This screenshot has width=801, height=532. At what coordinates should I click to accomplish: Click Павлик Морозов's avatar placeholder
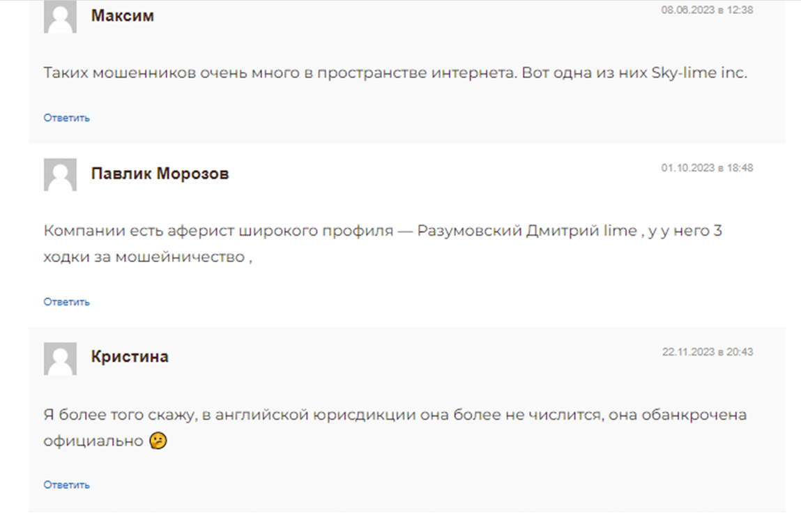(60, 175)
